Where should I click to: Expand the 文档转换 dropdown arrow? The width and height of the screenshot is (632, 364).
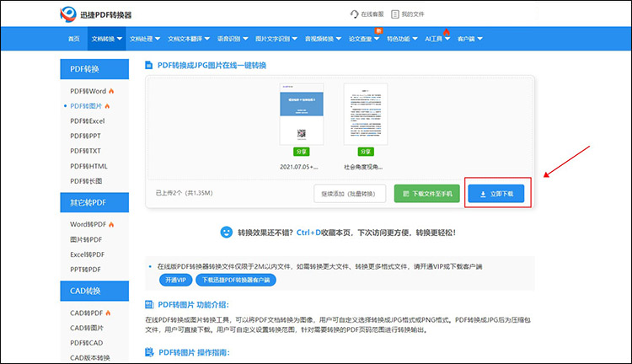pos(120,39)
